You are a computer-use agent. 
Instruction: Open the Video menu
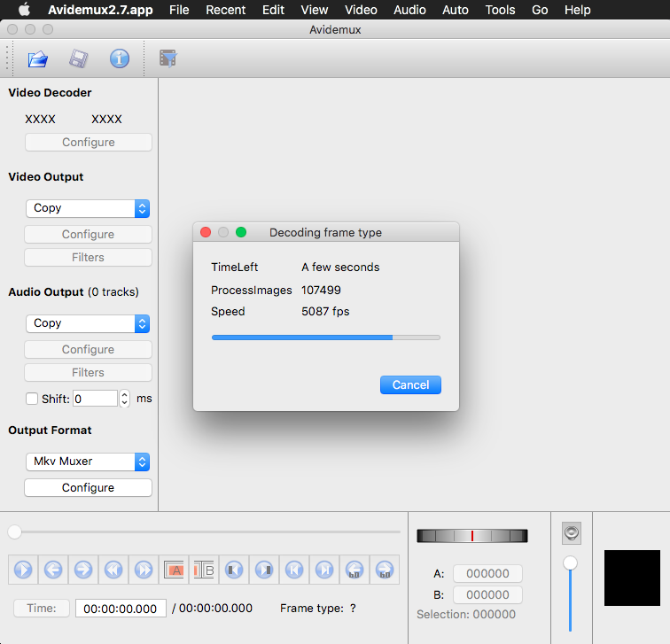pyautogui.click(x=361, y=10)
